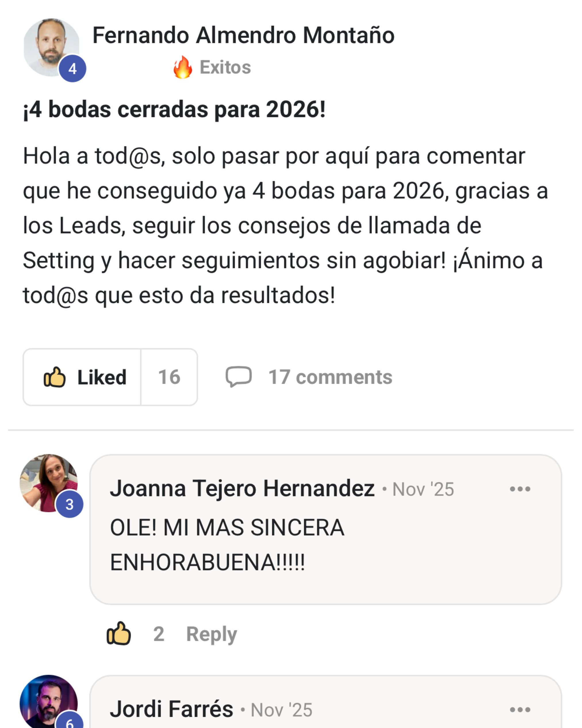Open Joanna Tejero Hernandez's profile name
The image size is (582, 728).
point(242,488)
